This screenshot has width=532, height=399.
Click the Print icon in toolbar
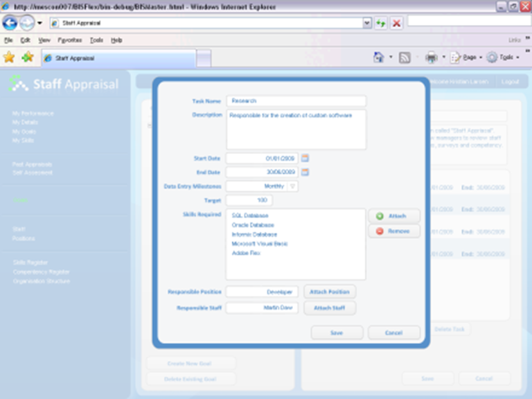[x=431, y=57]
